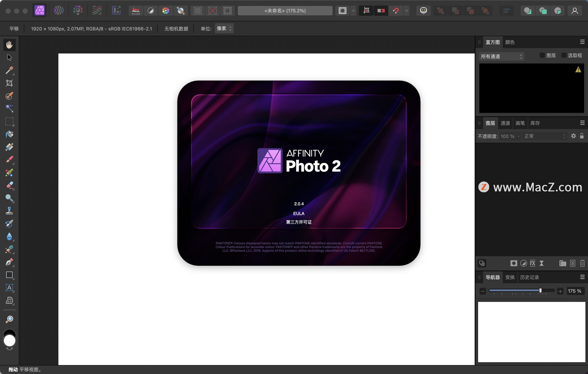Open the 所有通道 channel dropdown
The height and width of the screenshot is (374, 588).
point(501,56)
